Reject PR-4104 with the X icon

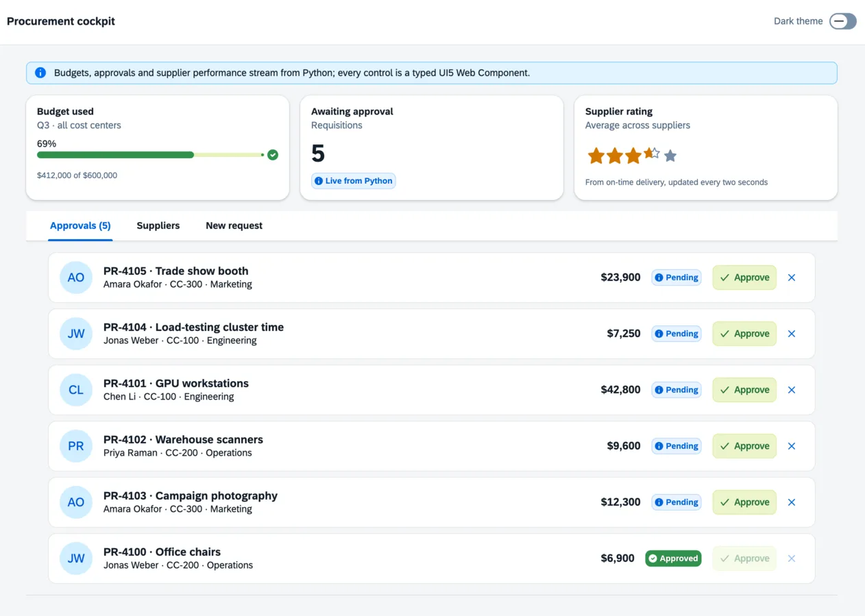click(x=792, y=334)
